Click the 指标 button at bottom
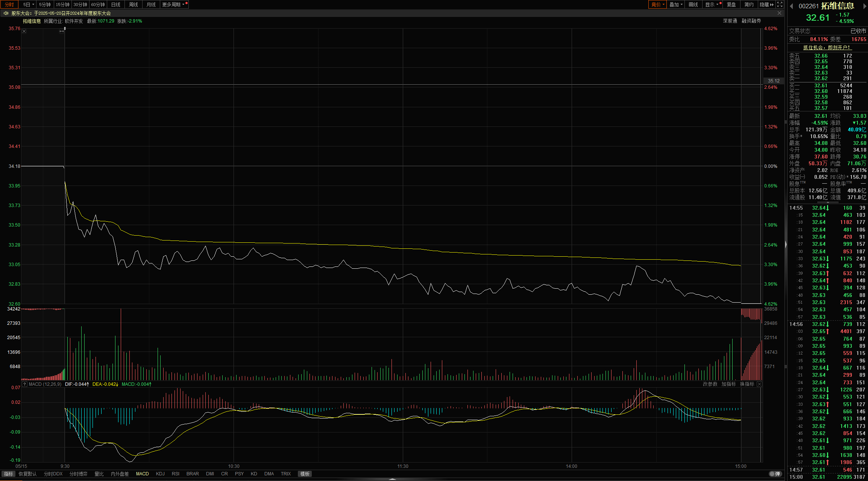 (x=8, y=474)
